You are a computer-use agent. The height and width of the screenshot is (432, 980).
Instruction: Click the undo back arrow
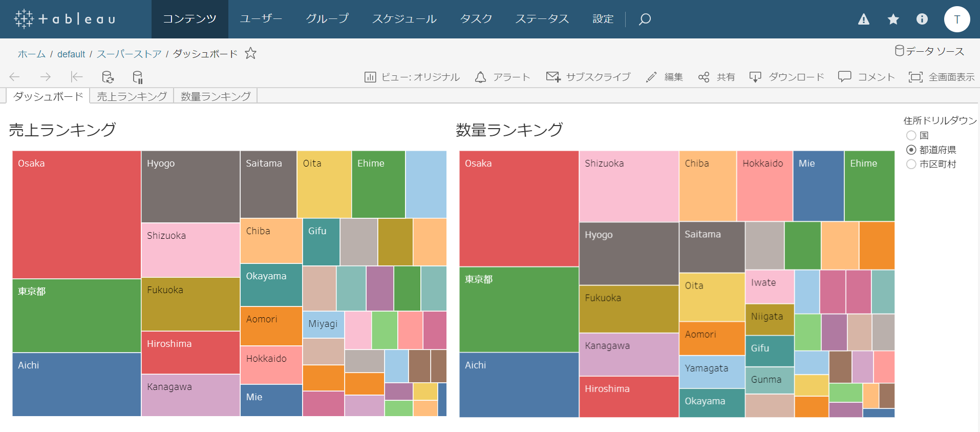[14, 77]
